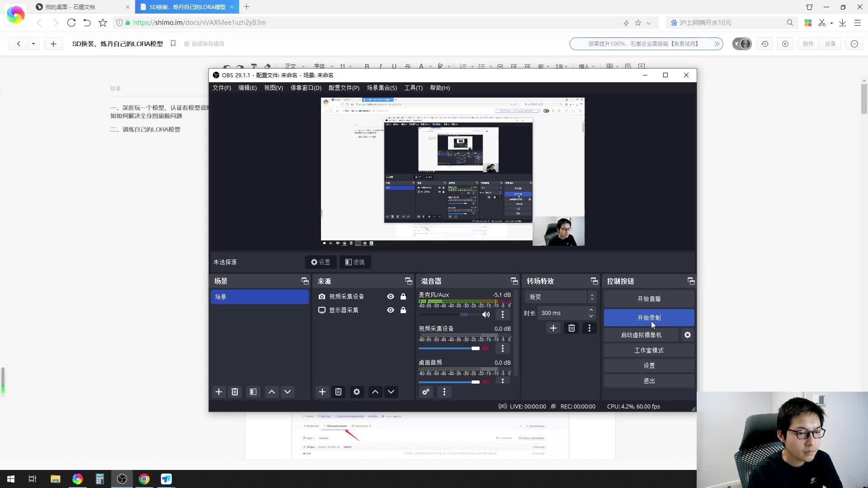Screen dimensions: 868x488
Task: Enable 工作室模式
Action: [x=649, y=350]
